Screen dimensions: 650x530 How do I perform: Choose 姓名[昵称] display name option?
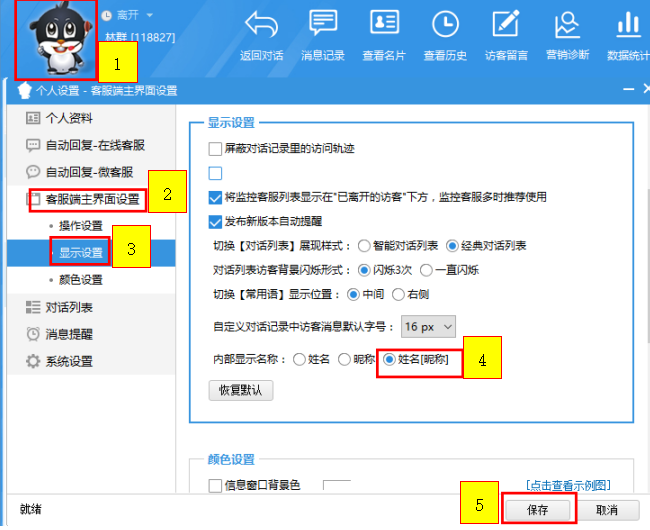point(390,360)
